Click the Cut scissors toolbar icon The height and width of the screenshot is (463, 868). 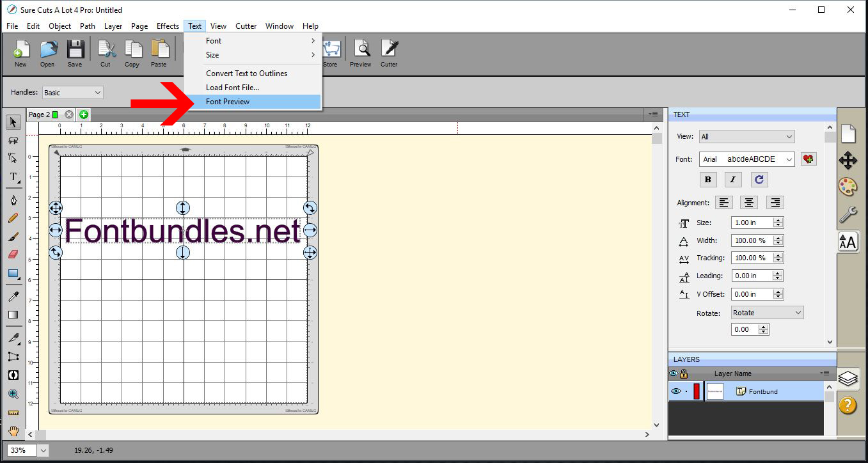pos(106,52)
